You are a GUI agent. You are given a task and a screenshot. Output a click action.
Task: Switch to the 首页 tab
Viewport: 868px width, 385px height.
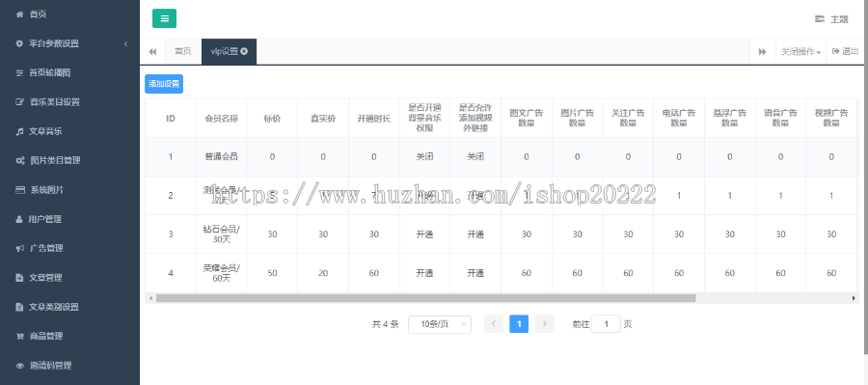[x=182, y=51]
